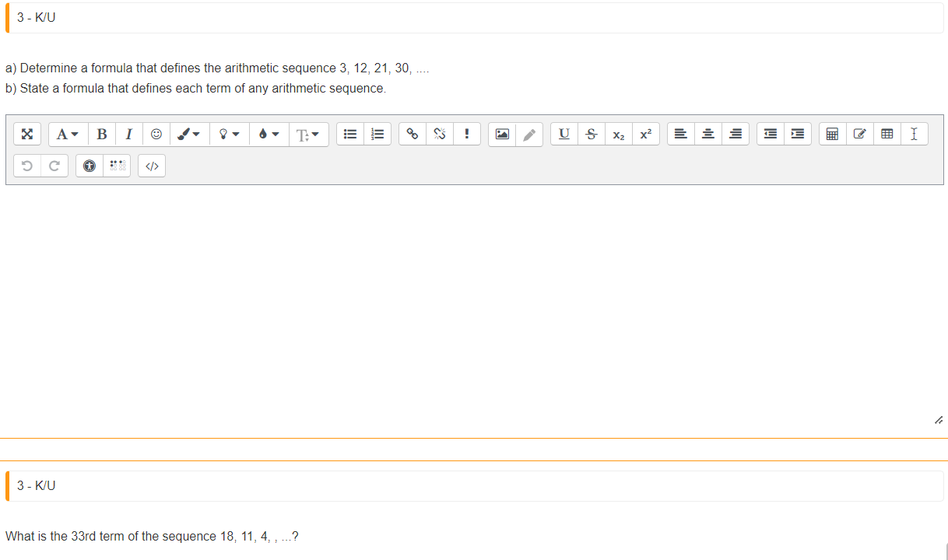This screenshot has width=948, height=560.
Task: Toggle the unordered bullet list
Action: click(349, 134)
